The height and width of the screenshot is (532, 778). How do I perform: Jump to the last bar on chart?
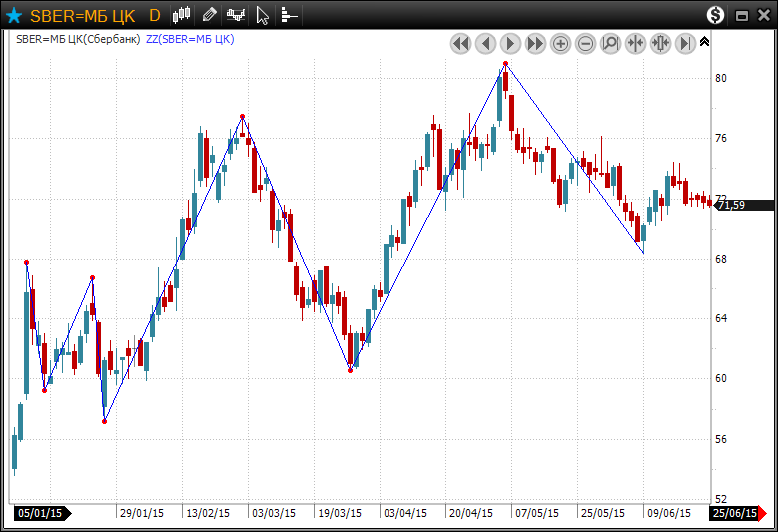(x=685, y=43)
